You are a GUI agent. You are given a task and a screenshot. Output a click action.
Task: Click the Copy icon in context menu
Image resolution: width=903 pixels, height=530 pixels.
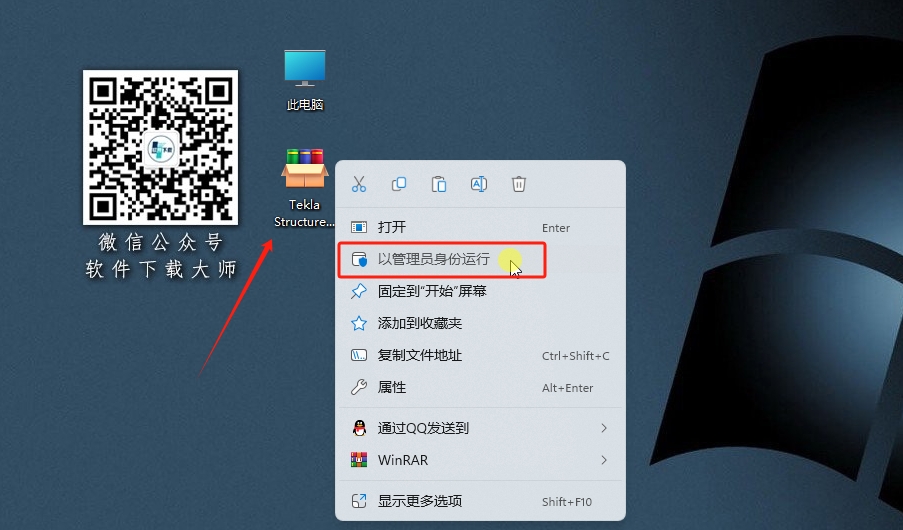pos(399,184)
